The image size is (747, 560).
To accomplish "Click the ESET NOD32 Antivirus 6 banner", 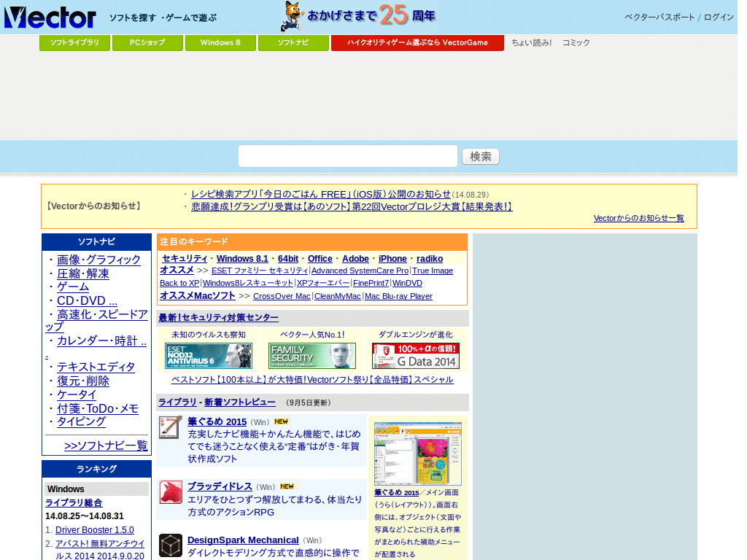I will (209, 356).
